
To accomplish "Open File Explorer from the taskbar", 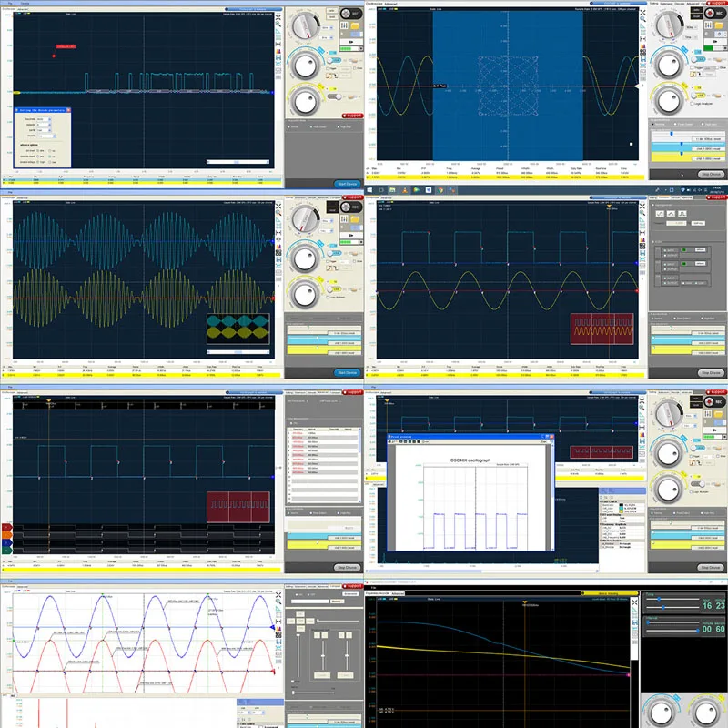I will 392,190.
